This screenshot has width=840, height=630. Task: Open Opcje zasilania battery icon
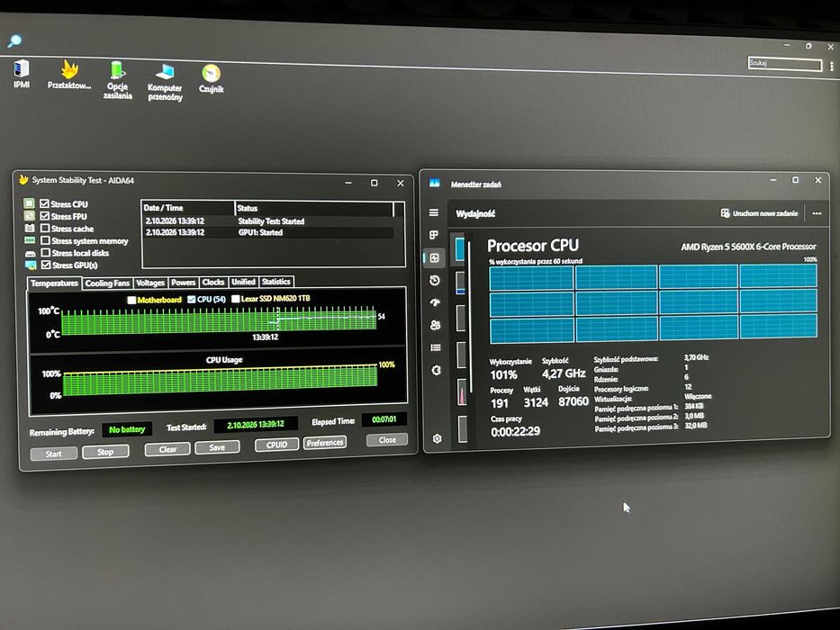[x=118, y=80]
